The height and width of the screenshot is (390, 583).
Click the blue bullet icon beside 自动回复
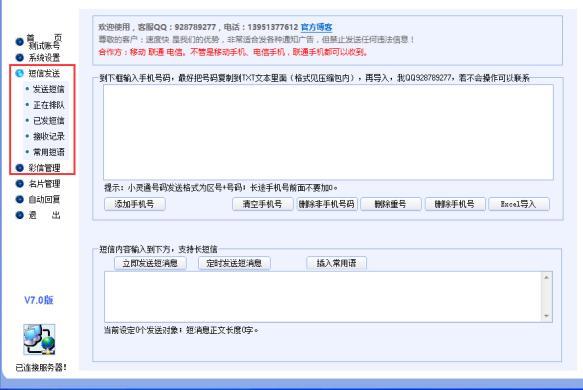[x=20, y=199]
